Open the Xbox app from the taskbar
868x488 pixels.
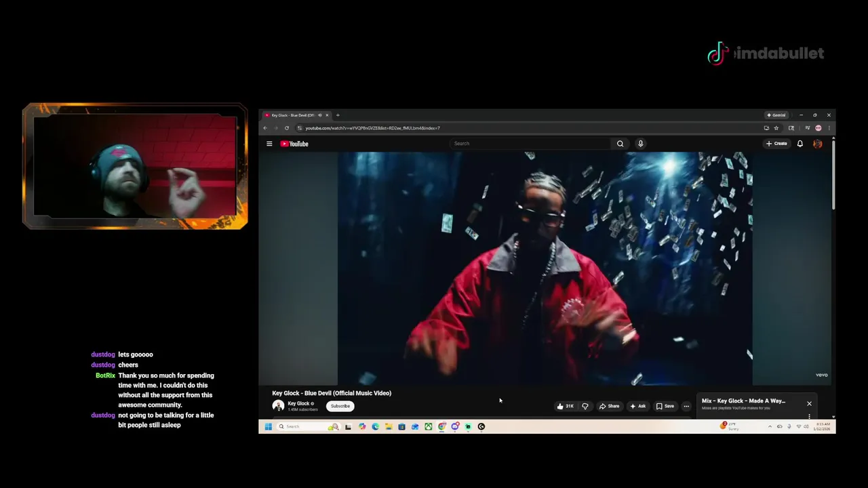tap(429, 426)
